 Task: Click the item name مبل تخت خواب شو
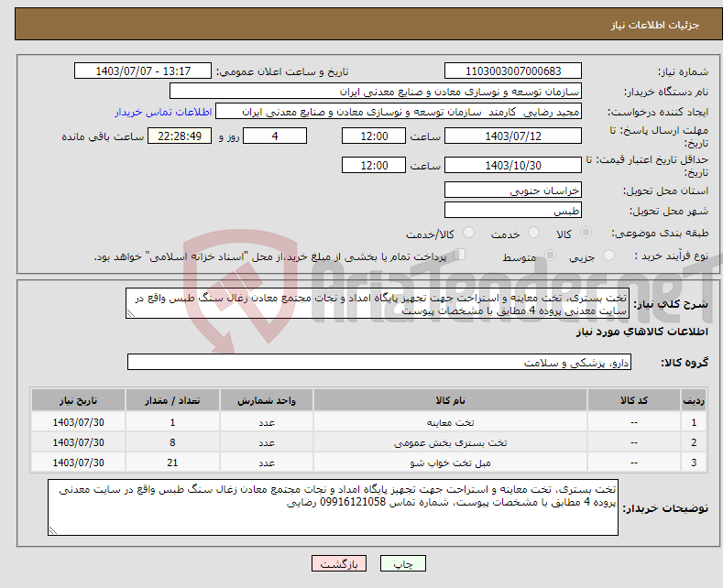click(450, 463)
